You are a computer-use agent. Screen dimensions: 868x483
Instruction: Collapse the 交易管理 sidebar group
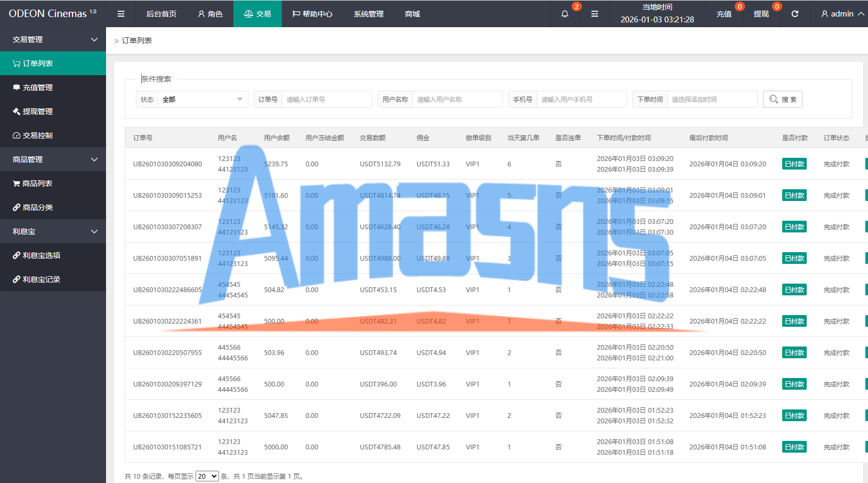(53, 39)
